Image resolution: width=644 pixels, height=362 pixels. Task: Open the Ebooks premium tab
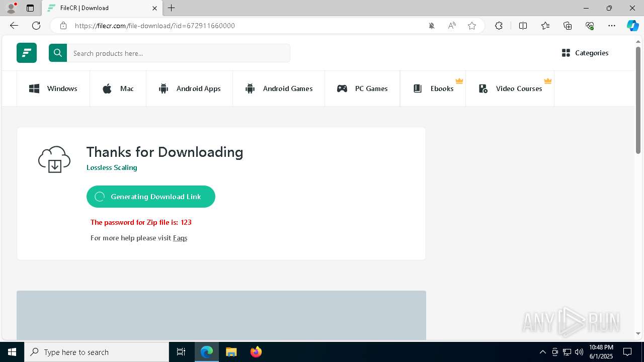(433, 88)
